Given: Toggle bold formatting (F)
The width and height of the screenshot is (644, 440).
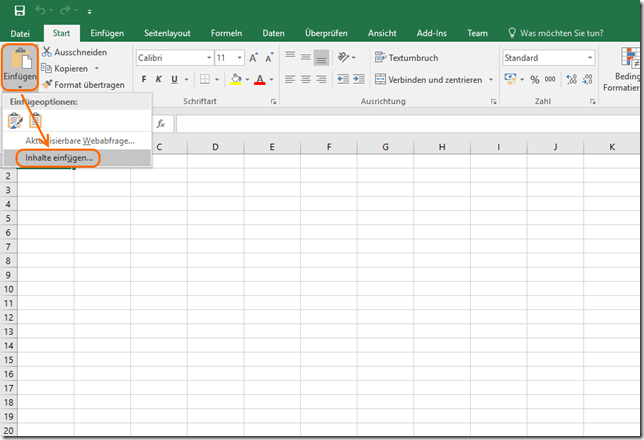Looking at the screenshot, I should pyautogui.click(x=143, y=79).
